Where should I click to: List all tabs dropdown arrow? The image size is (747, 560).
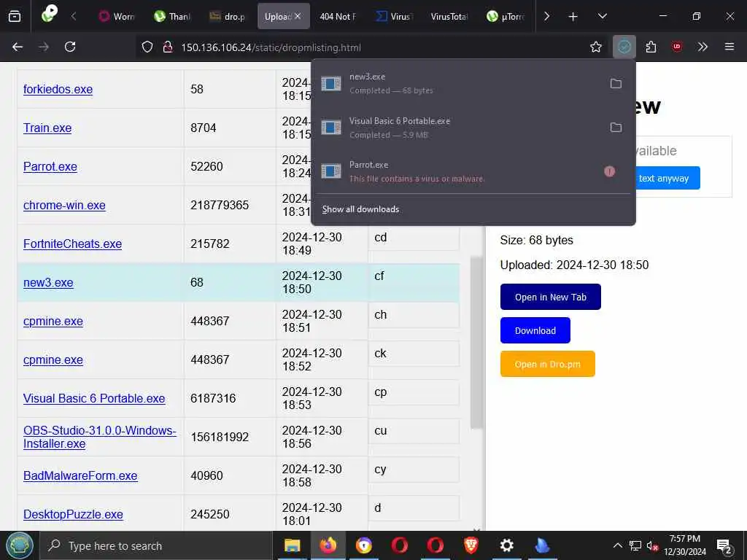point(602,16)
